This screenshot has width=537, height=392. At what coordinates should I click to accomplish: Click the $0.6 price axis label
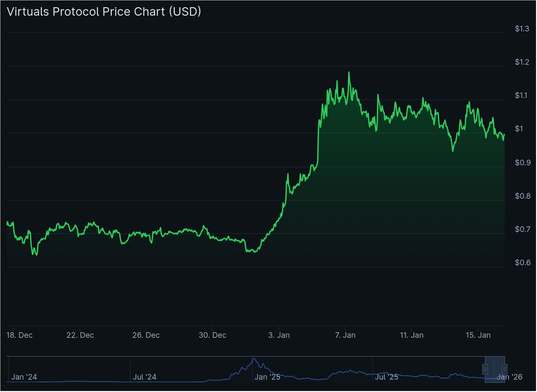click(523, 263)
